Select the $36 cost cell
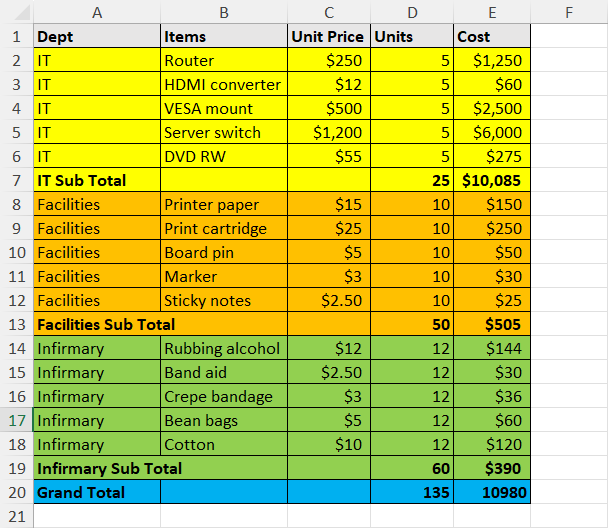This screenshot has width=608, height=528. 492,396
